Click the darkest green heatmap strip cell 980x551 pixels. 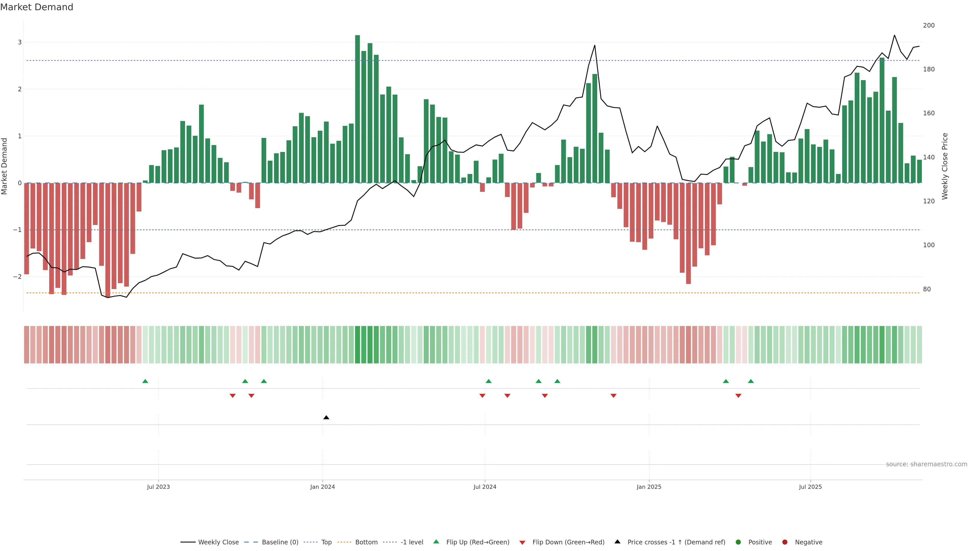[x=357, y=345]
